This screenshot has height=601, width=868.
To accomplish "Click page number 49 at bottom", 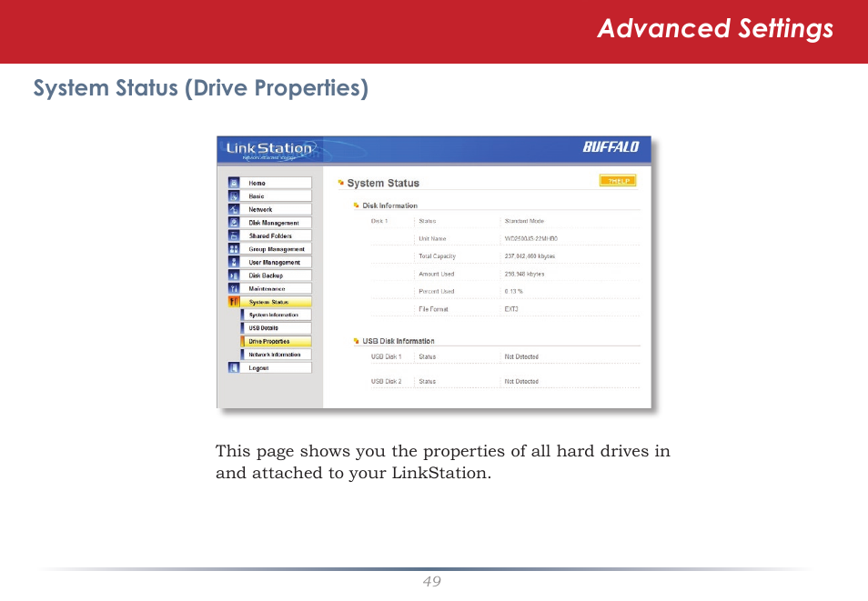I will (x=432, y=581).
